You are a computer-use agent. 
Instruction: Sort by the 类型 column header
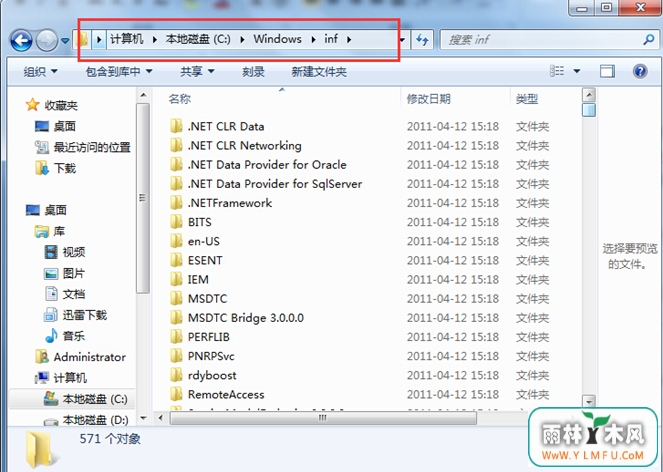point(527,99)
